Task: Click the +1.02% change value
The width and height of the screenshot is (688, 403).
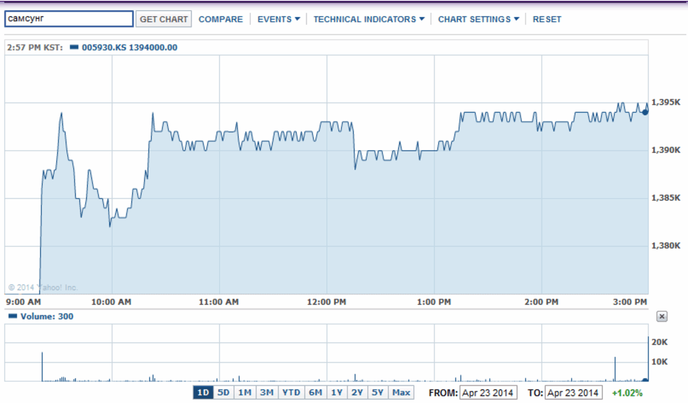Action: [627, 393]
